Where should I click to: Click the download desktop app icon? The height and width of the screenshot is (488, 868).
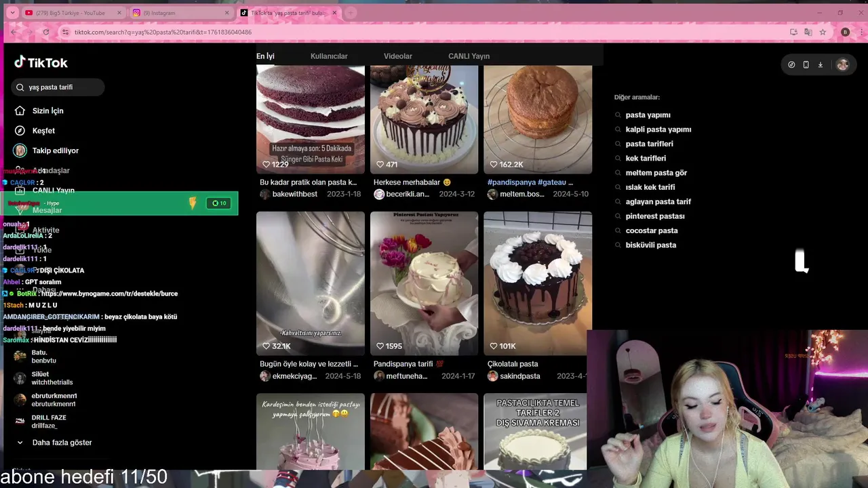[x=820, y=64]
